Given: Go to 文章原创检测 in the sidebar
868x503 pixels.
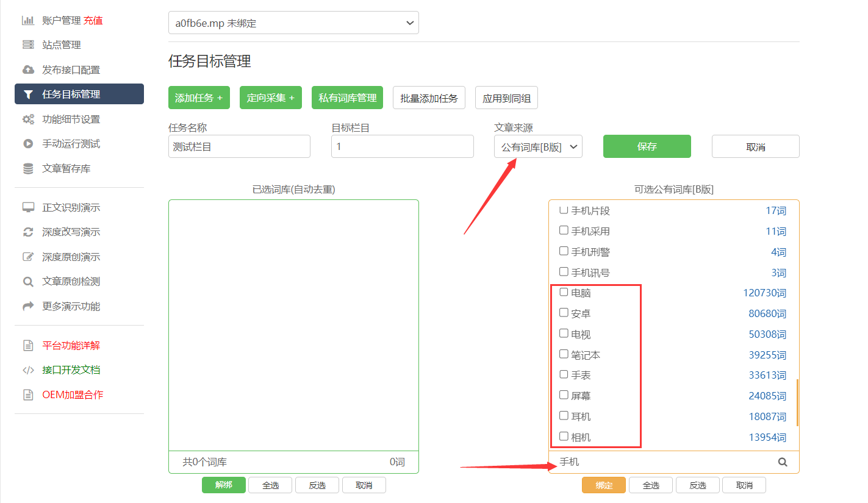Looking at the screenshot, I should (x=71, y=282).
